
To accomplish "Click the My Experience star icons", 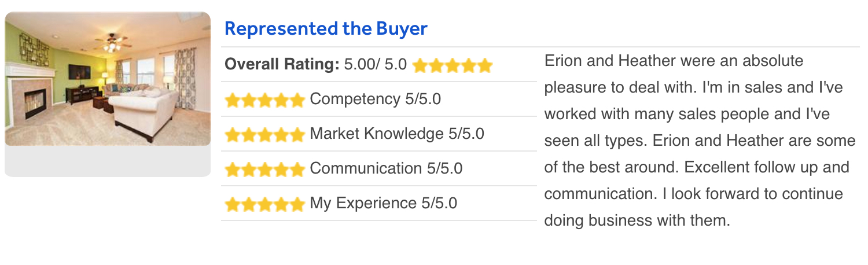I will coord(264,204).
